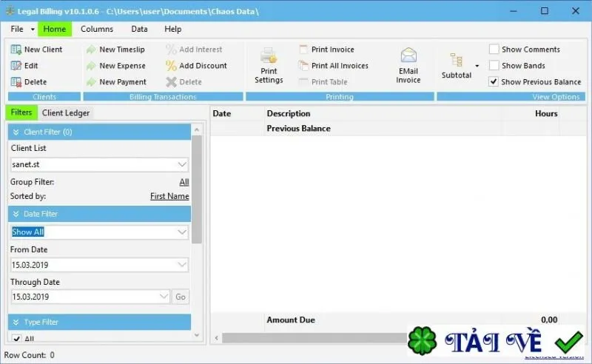Click the horizontal scrollbar below the ledger
This screenshot has height=364, width=592.
click(313, 338)
